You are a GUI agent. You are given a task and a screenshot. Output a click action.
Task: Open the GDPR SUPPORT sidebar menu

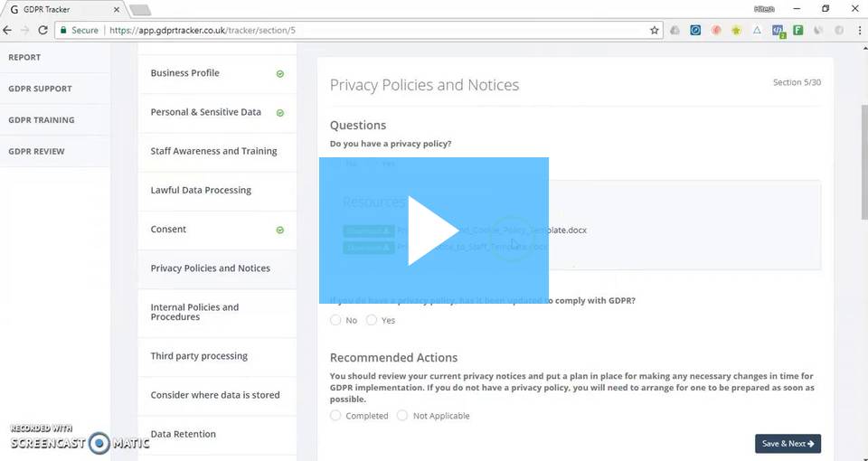point(40,89)
